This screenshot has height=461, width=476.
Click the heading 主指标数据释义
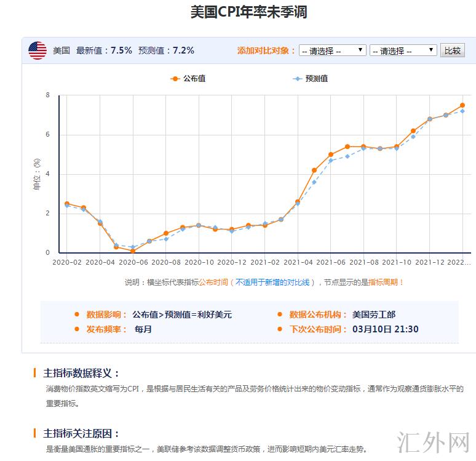pyautogui.click(x=81, y=373)
